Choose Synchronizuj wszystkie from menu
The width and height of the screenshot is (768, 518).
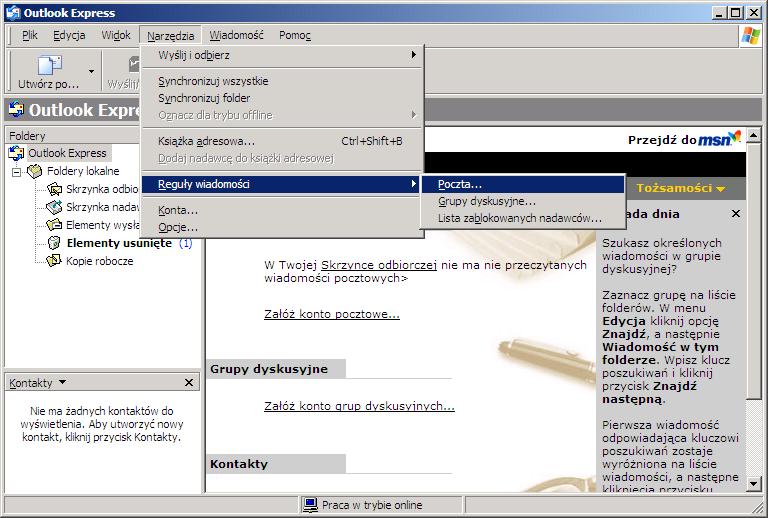[282, 81]
